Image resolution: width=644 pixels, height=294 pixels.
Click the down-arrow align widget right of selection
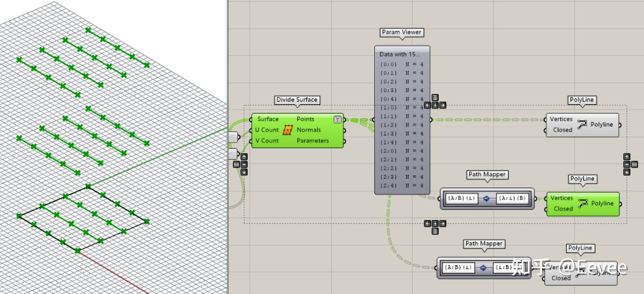(627, 172)
